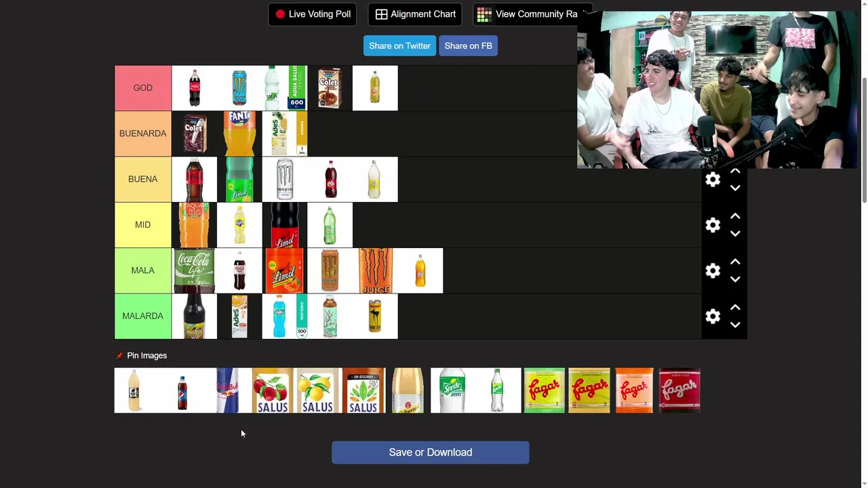Select the Coca-Cola bottle in GOD tier
This screenshot has width=868, height=488.
[195, 88]
